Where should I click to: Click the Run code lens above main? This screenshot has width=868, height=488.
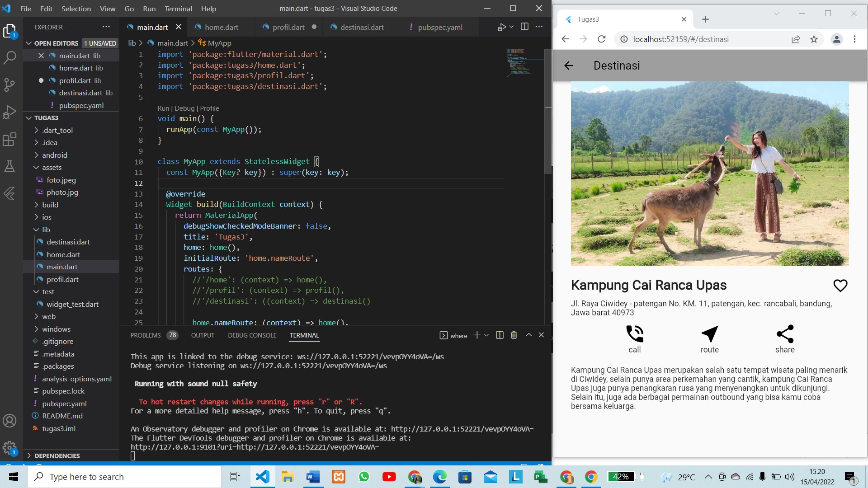point(163,108)
